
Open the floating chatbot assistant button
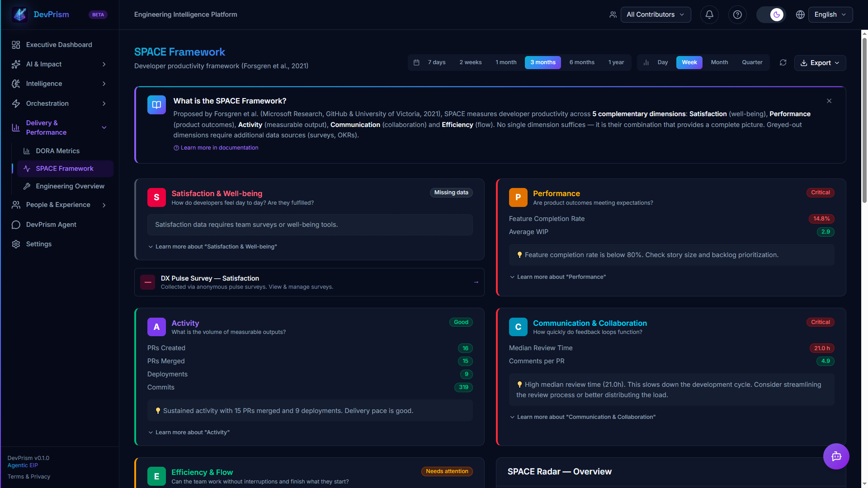click(x=836, y=456)
